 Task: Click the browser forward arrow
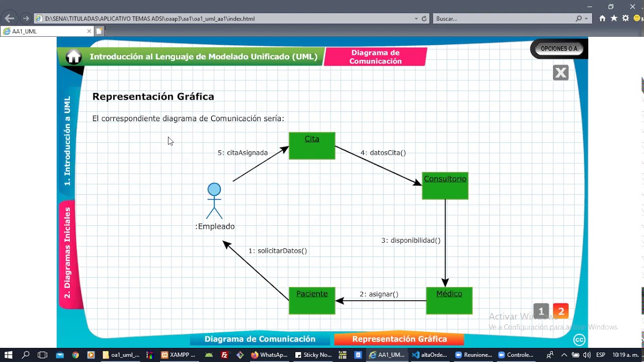click(x=26, y=19)
